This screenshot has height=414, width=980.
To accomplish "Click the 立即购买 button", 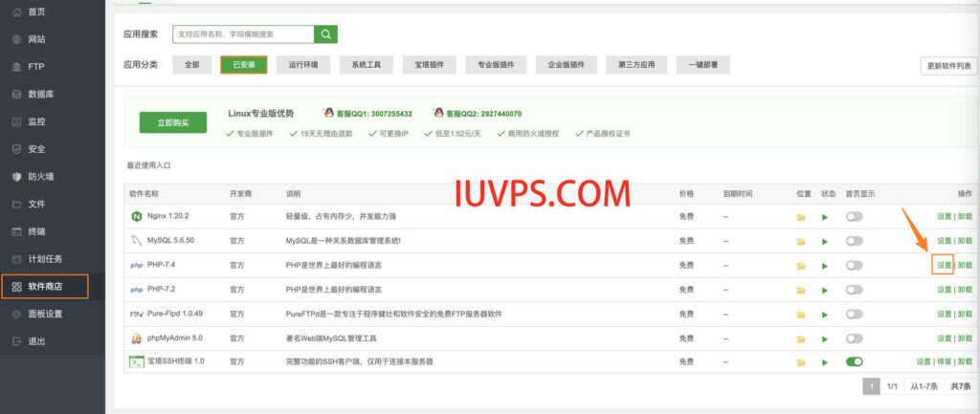I will click(x=173, y=123).
